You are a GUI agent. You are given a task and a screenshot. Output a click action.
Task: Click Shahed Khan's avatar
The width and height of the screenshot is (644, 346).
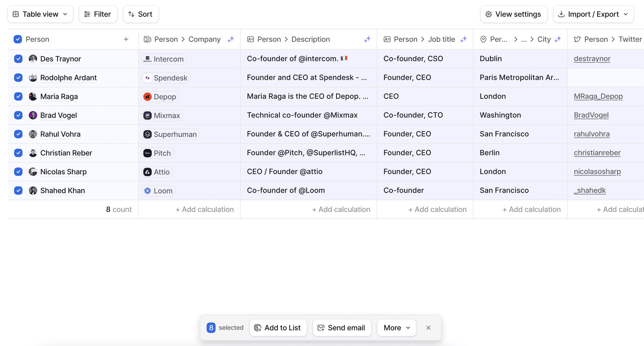(x=33, y=191)
